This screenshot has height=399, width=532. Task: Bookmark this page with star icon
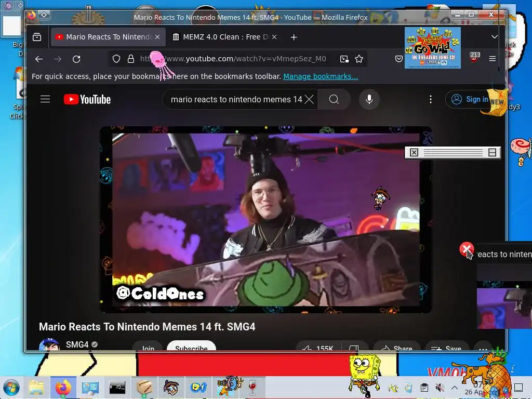coord(359,59)
